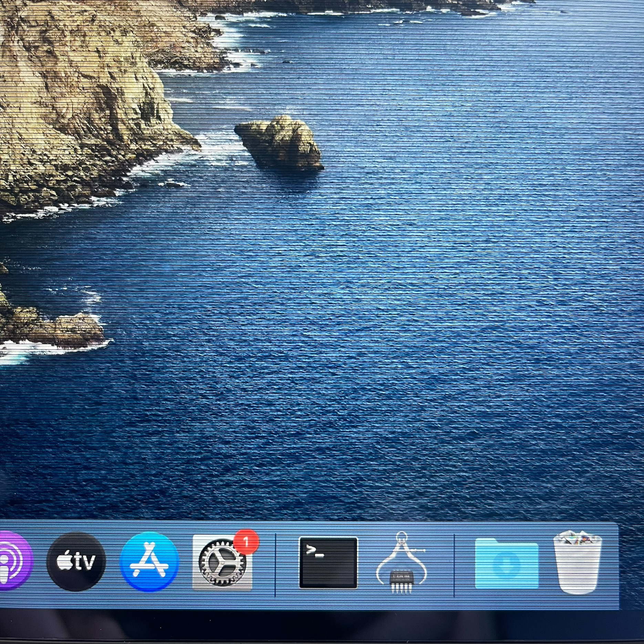Click the dock divider left of Downloads
644x644 pixels.
(x=454, y=565)
